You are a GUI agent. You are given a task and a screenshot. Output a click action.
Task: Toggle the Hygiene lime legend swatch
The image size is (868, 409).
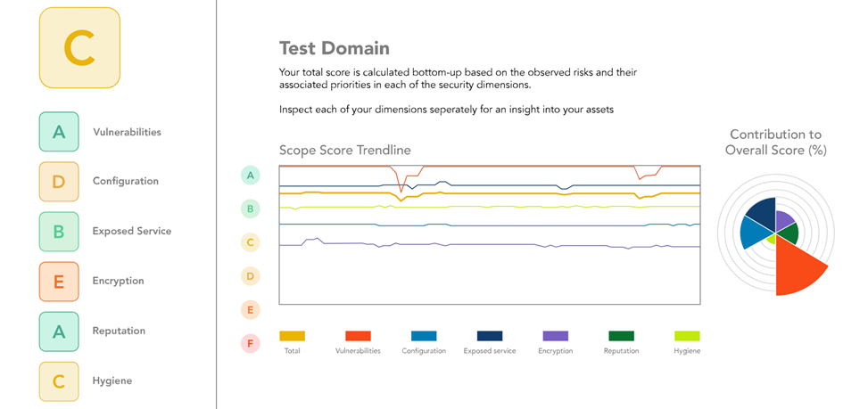tap(687, 336)
